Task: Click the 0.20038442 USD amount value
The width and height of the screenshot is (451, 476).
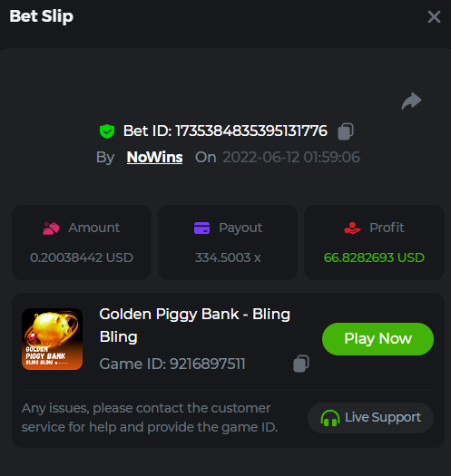Action: coord(82,257)
